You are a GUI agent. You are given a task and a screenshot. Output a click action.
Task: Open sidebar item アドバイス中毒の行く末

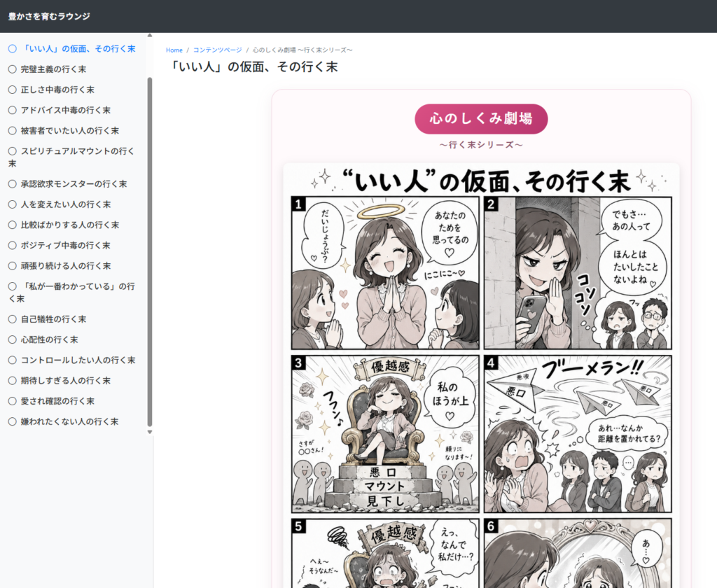(x=66, y=110)
